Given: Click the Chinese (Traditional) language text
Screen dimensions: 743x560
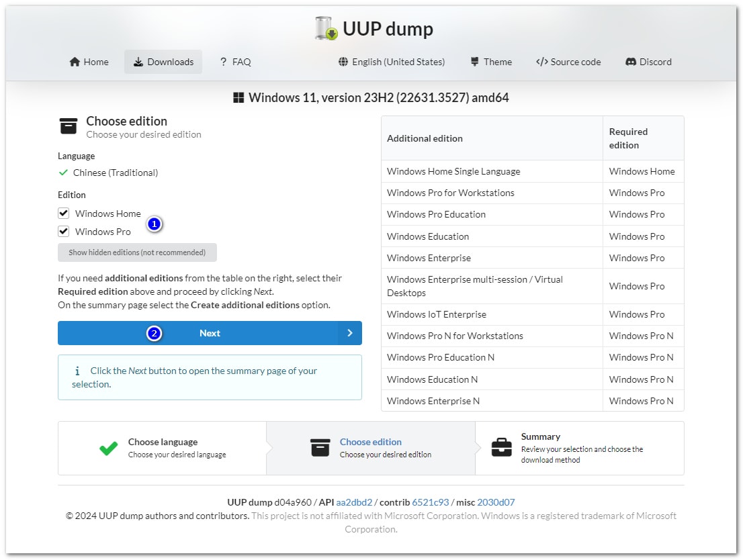Looking at the screenshot, I should click(x=115, y=173).
